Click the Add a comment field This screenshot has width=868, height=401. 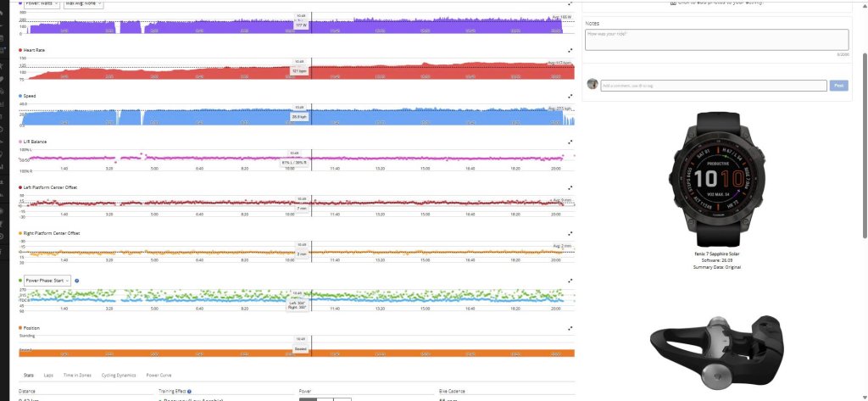click(714, 86)
